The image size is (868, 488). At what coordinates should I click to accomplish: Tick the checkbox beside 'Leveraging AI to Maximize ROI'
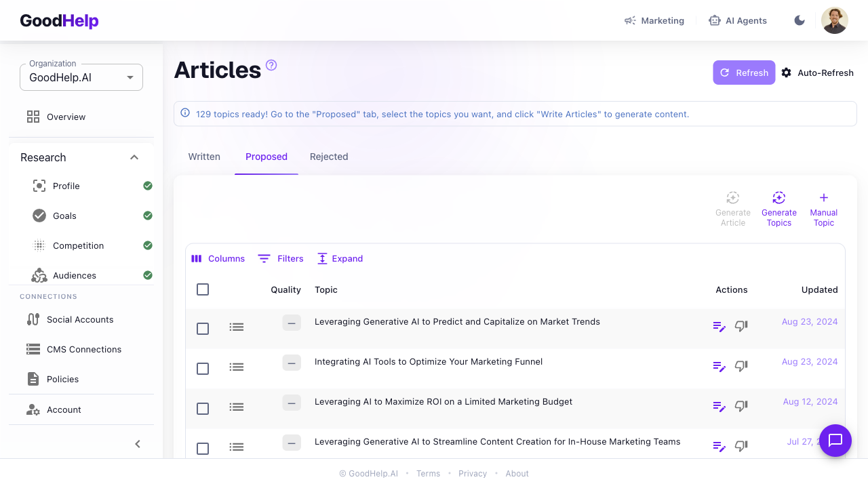(x=203, y=408)
